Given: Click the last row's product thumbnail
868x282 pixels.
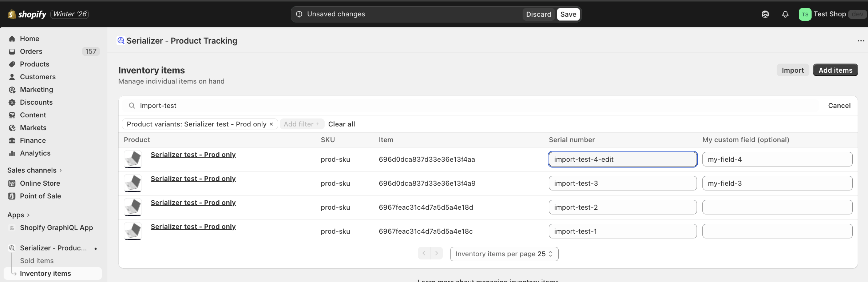Looking at the screenshot, I should pyautogui.click(x=133, y=231).
